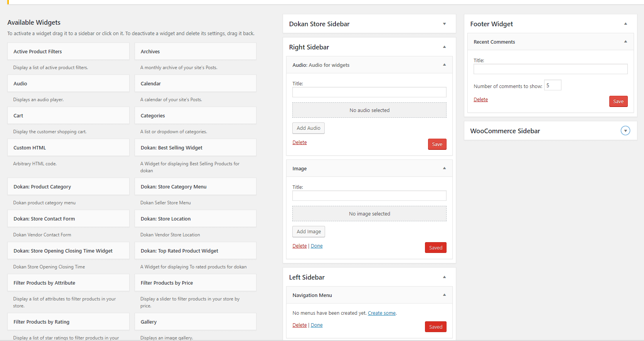The image size is (644, 341).
Task: Expand the WooCommerce Sidebar circled arrow
Action: 625,131
